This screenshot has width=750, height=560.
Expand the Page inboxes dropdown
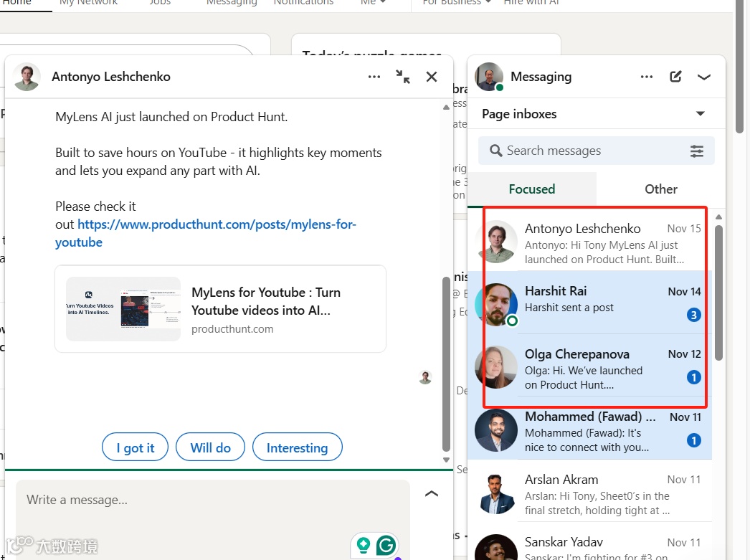tap(701, 114)
